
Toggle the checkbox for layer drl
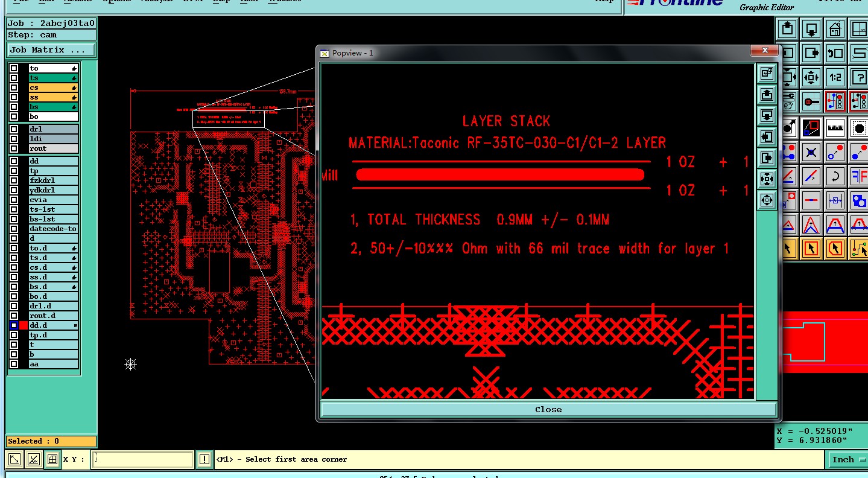tap(14, 129)
